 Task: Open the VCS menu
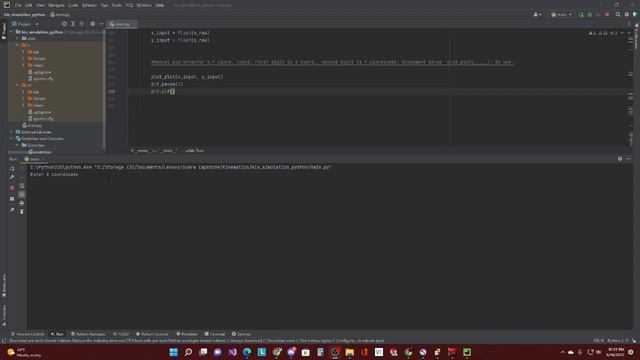click(x=129, y=5)
